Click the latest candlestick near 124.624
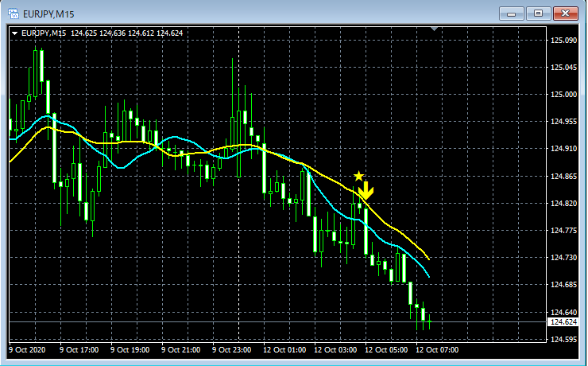The width and height of the screenshot is (588, 366). tap(429, 321)
